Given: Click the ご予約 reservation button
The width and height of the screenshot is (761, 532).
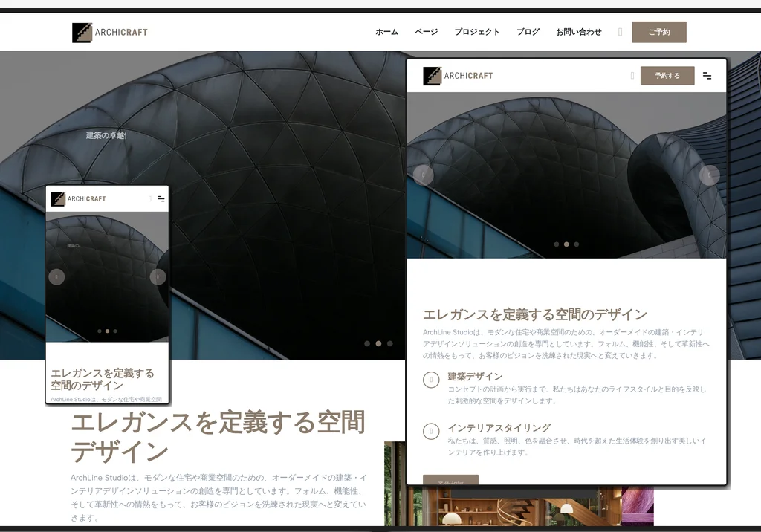Looking at the screenshot, I should (658, 32).
